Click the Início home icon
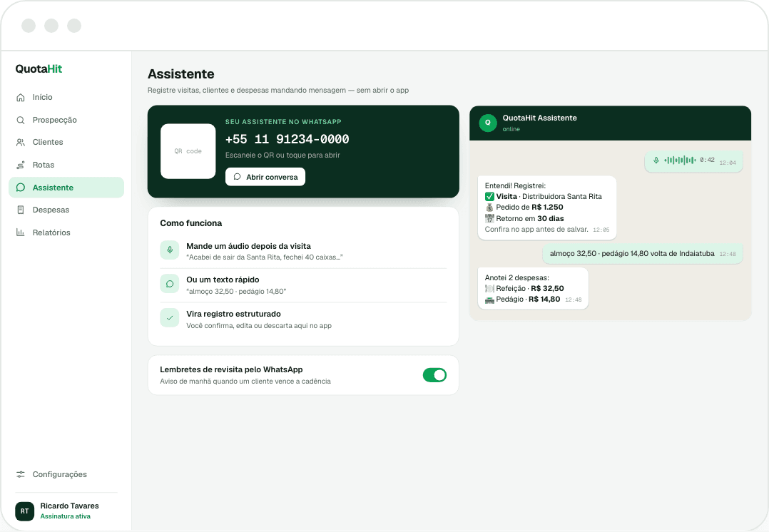Screen dimensions: 769x532 click(21, 97)
